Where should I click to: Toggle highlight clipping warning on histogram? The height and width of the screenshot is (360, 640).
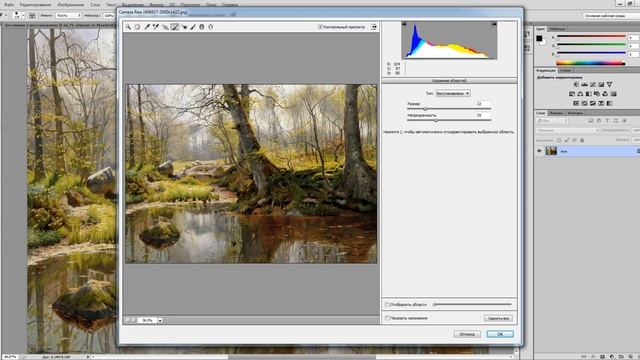point(494,24)
